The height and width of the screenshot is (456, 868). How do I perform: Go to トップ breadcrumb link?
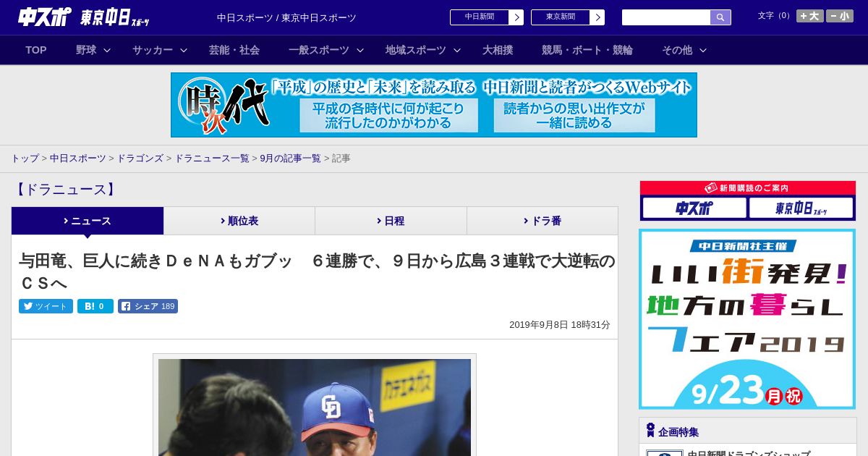click(x=25, y=158)
